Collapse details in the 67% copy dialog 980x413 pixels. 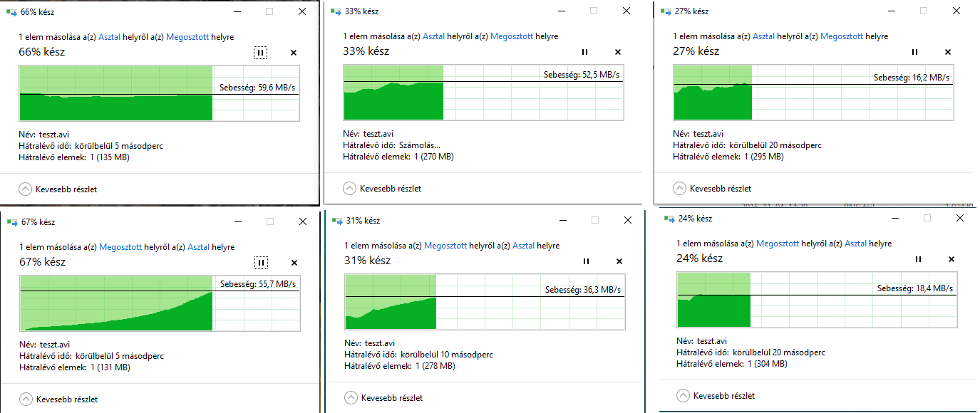[x=26, y=399]
